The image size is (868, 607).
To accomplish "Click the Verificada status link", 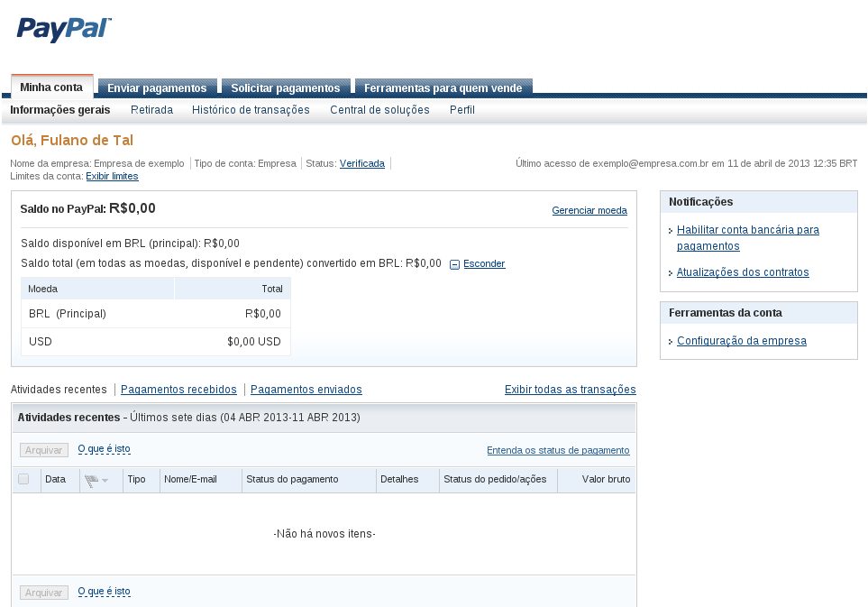I will coord(362,163).
